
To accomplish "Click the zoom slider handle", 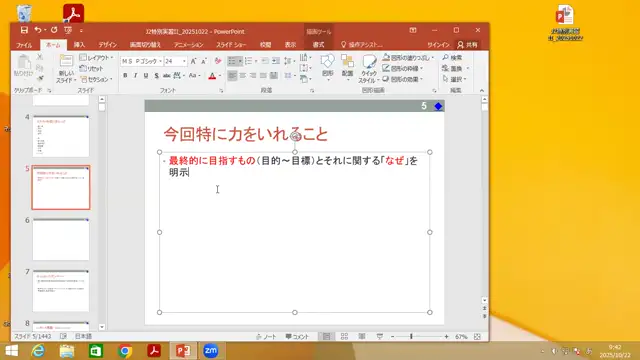I will point(411,336).
